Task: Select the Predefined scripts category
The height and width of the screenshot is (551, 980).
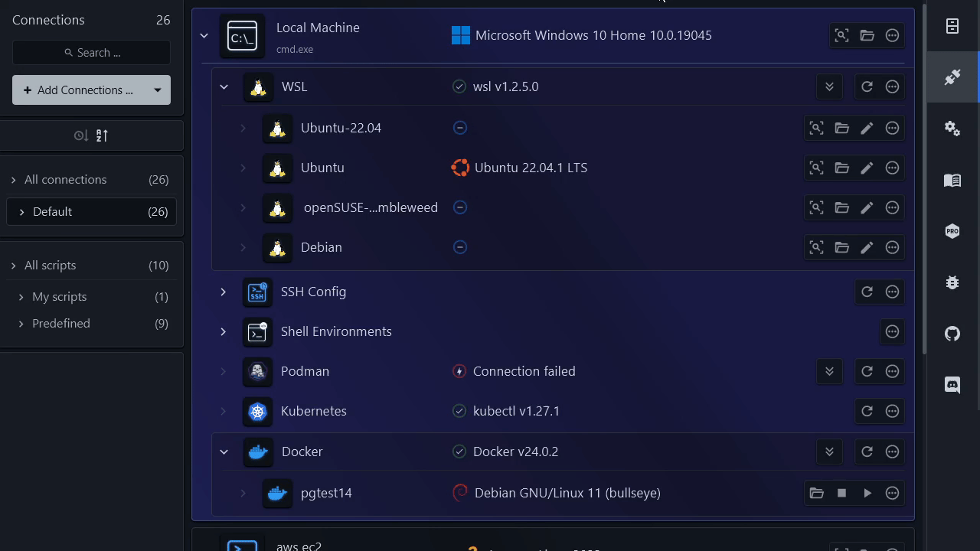Action: (91, 324)
